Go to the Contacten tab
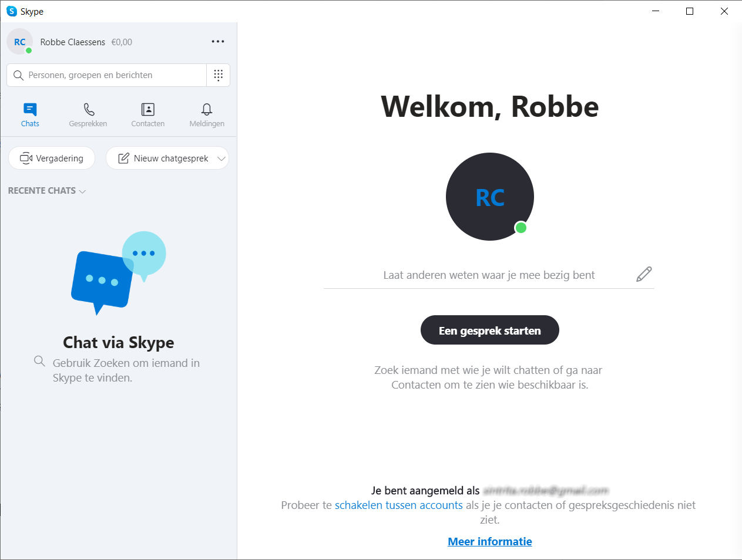 [148, 115]
